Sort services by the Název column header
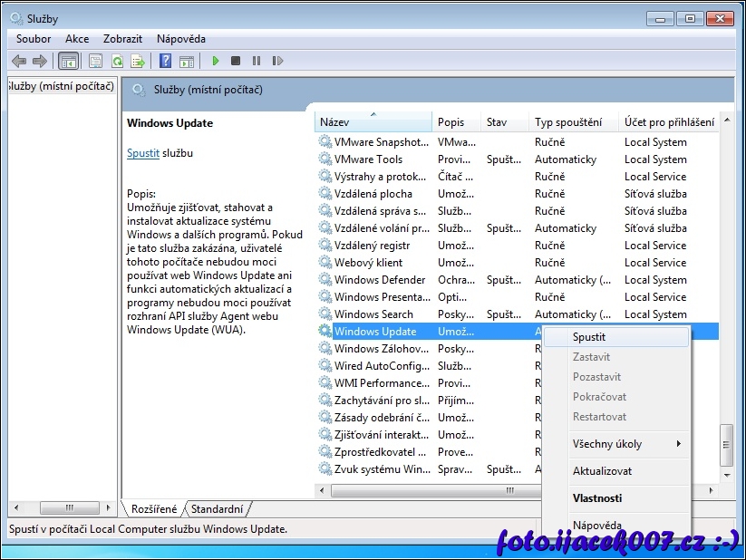The width and height of the screenshot is (746, 560). (373, 122)
